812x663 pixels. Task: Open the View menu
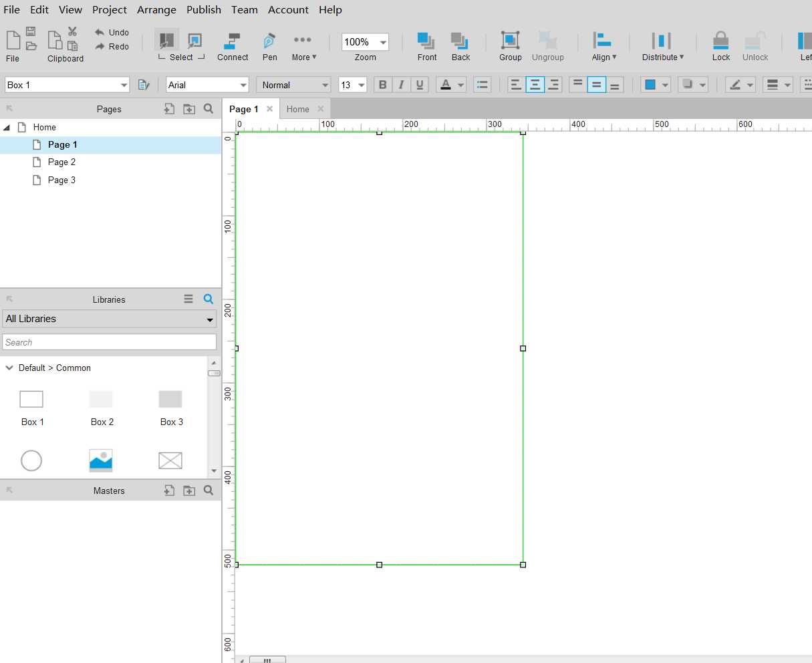coord(70,9)
